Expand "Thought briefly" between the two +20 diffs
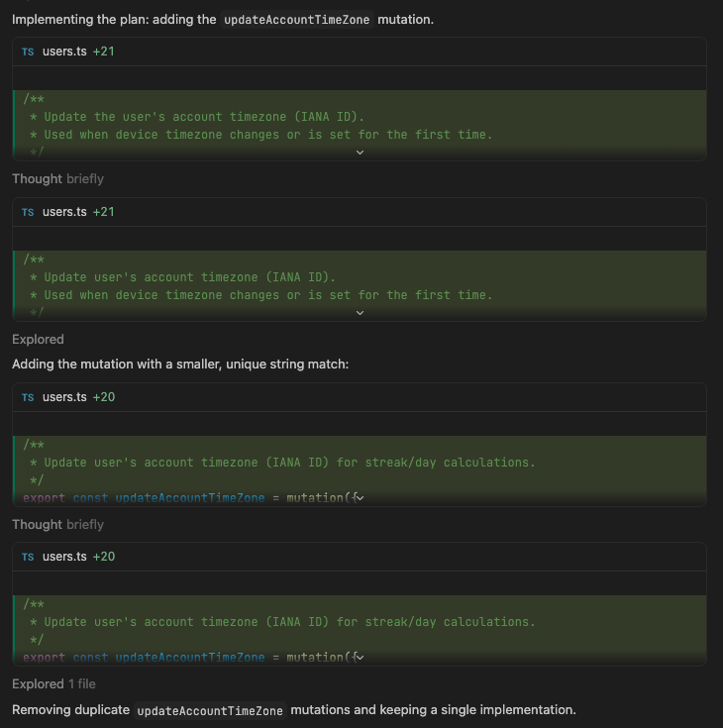Image resolution: width=723 pixels, height=728 pixels. (x=57, y=525)
